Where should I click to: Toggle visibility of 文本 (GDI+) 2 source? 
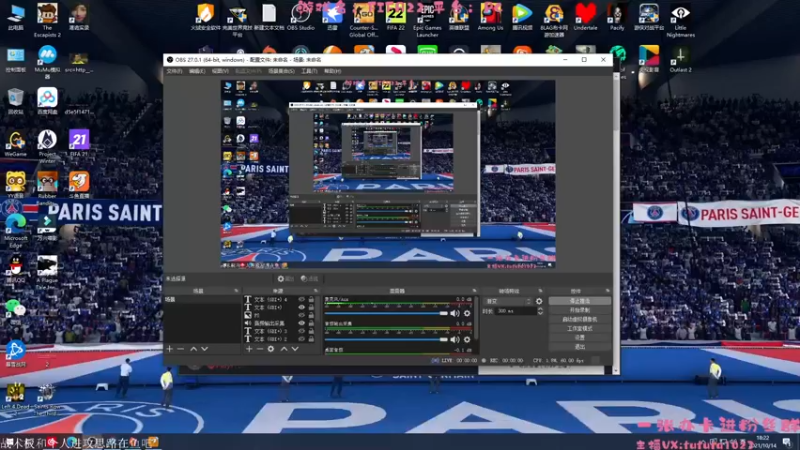pos(302,339)
